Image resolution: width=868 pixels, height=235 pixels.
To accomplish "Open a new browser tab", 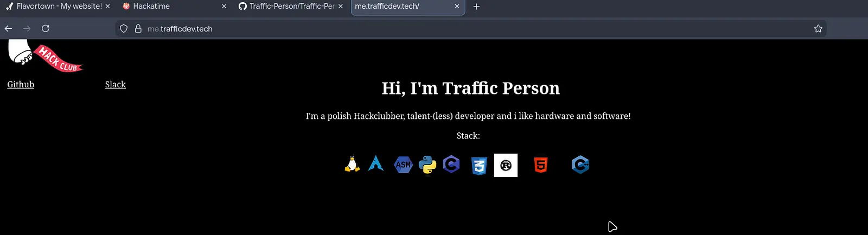I will [x=476, y=7].
